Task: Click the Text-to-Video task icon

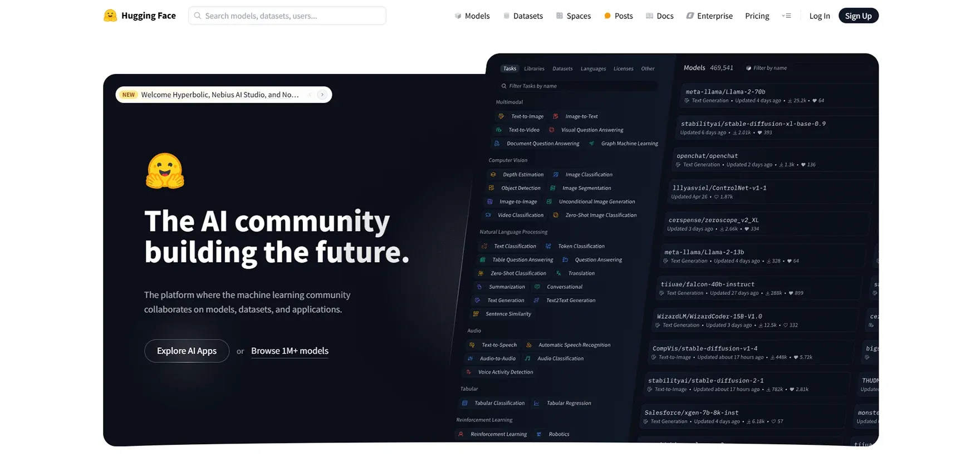Action: (x=498, y=130)
